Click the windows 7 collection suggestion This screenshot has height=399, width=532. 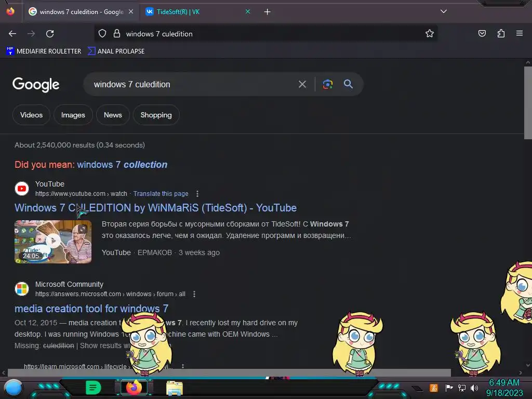click(x=122, y=165)
